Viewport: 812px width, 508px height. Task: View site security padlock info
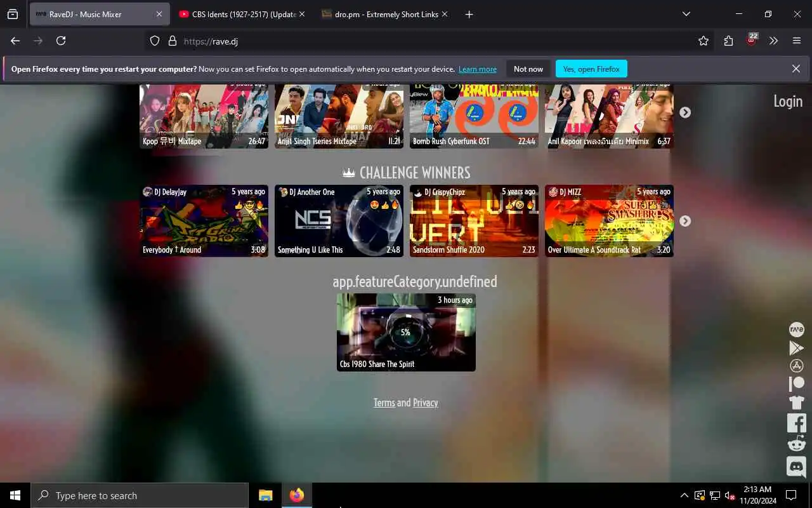click(x=172, y=41)
